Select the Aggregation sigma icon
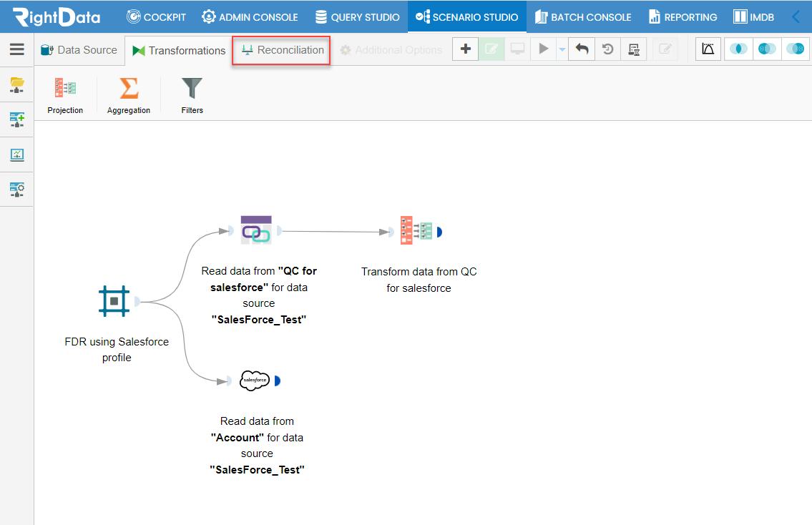 pos(129,88)
